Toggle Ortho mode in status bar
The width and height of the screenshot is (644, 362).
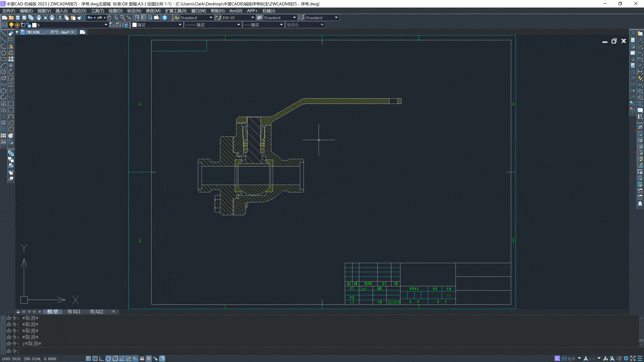point(102,359)
